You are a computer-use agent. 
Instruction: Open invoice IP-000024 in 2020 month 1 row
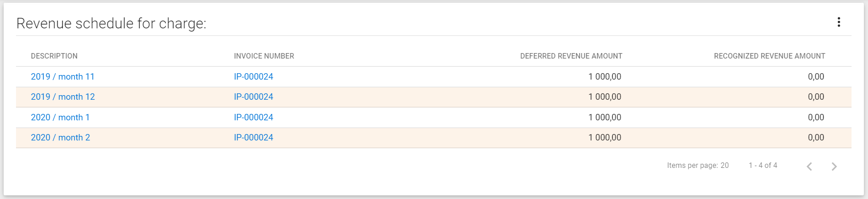(253, 118)
